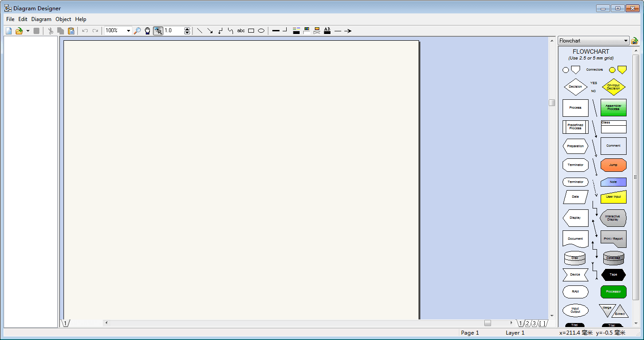
Task: Open the 100% zoom level dropdown
Action: [x=128, y=31]
